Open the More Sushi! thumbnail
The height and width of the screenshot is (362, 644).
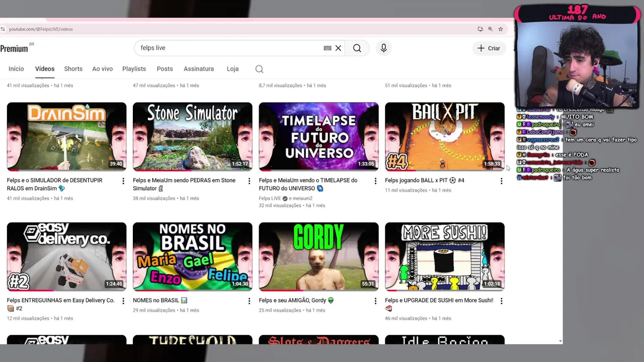point(445,256)
